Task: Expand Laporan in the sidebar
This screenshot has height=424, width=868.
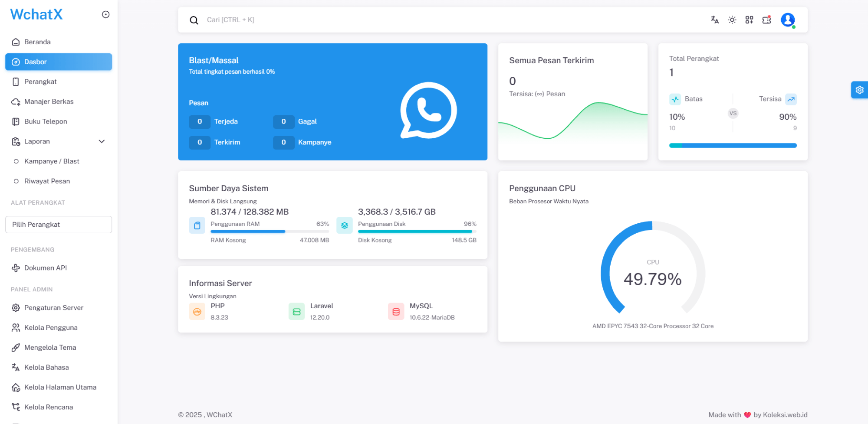Action: (x=37, y=141)
